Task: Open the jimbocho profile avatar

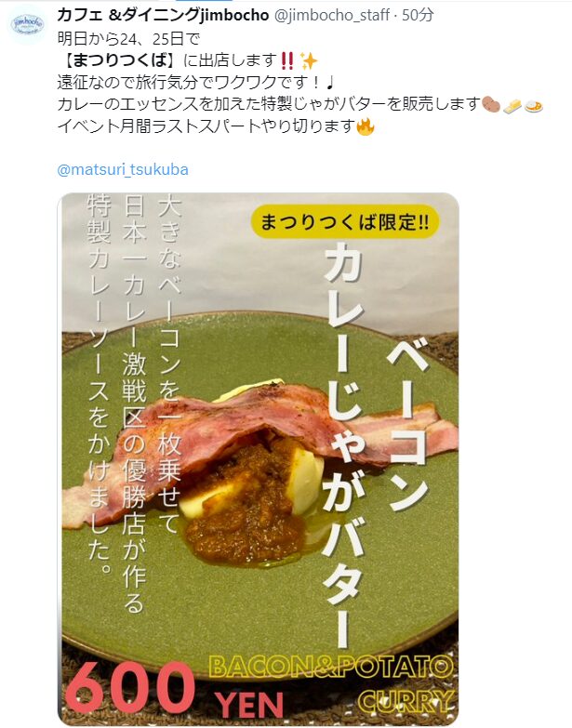Action: (27, 23)
